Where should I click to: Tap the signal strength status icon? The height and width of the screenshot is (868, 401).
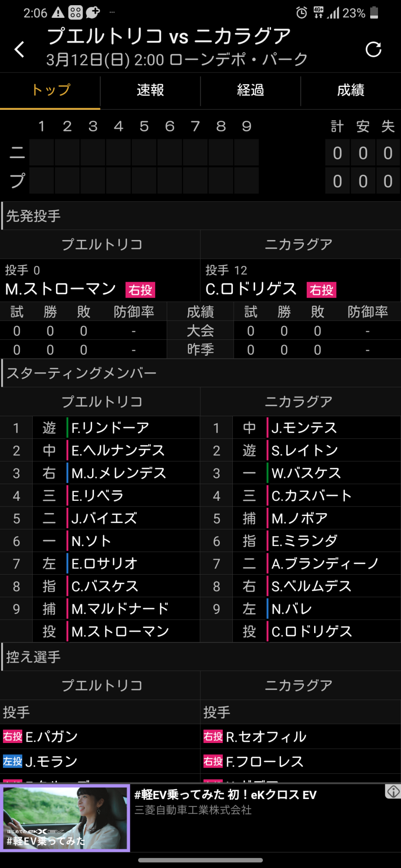coord(333,13)
